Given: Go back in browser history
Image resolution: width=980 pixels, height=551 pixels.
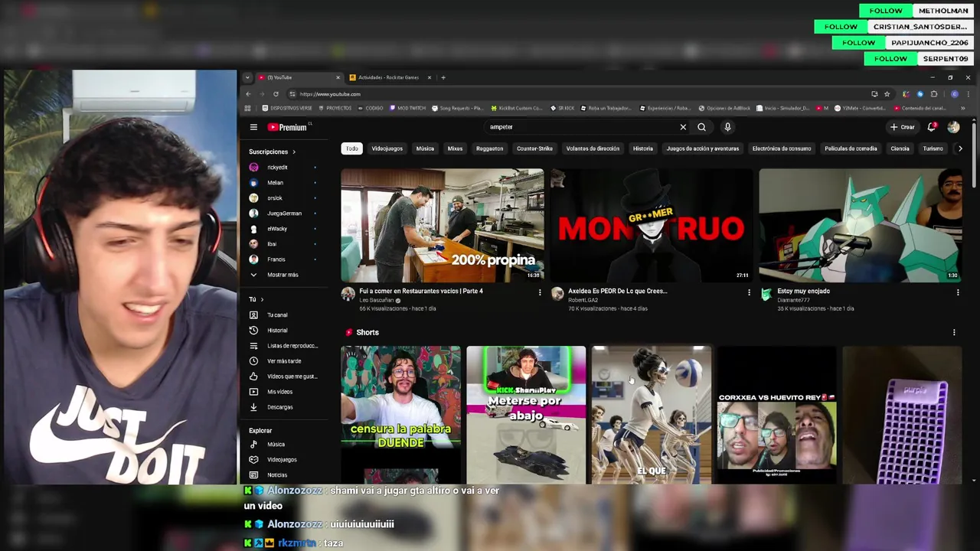Looking at the screenshot, I should pyautogui.click(x=248, y=94).
